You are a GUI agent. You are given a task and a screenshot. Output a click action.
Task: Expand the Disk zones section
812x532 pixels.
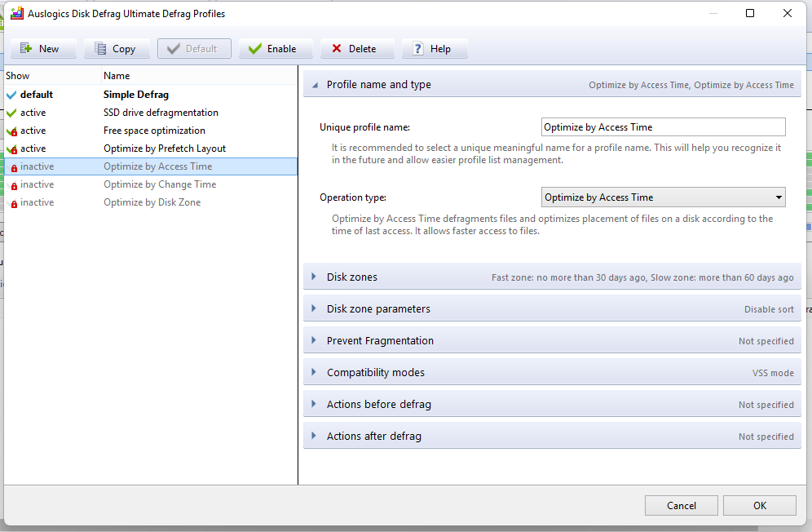pyautogui.click(x=314, y=277)
